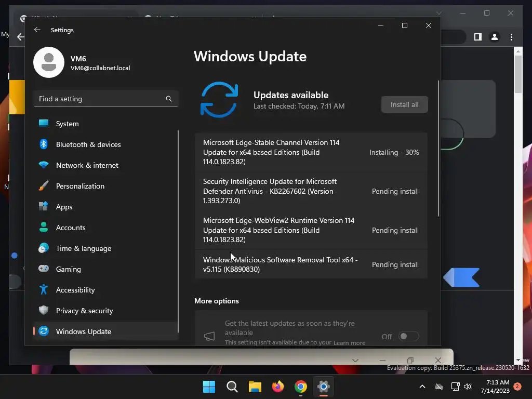
Task: Click the blue arrow shape on Chrome page
Action: (x=461, y=277)
